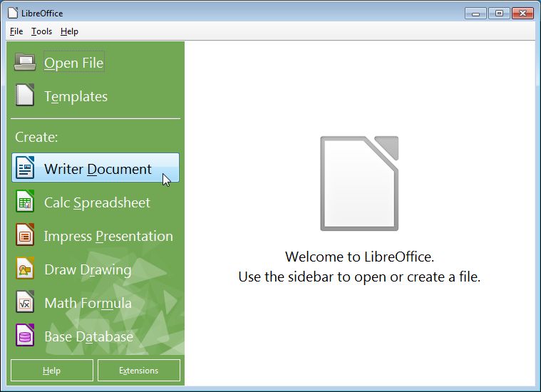Click the Base Database icon
This screenshot has width=541, height=392.
[25, 336]
